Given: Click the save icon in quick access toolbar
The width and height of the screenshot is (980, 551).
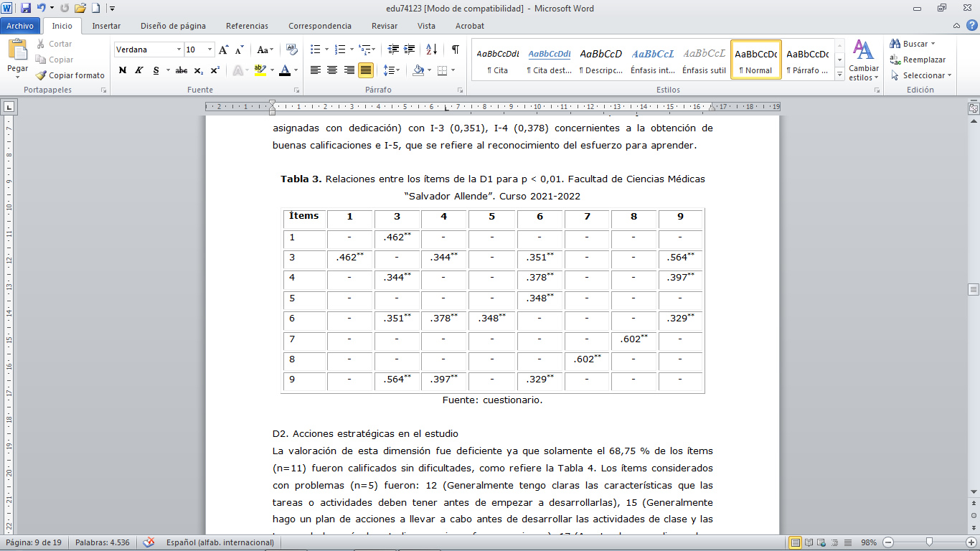Looking at the screenshot, I should click(x=26, y=8).
